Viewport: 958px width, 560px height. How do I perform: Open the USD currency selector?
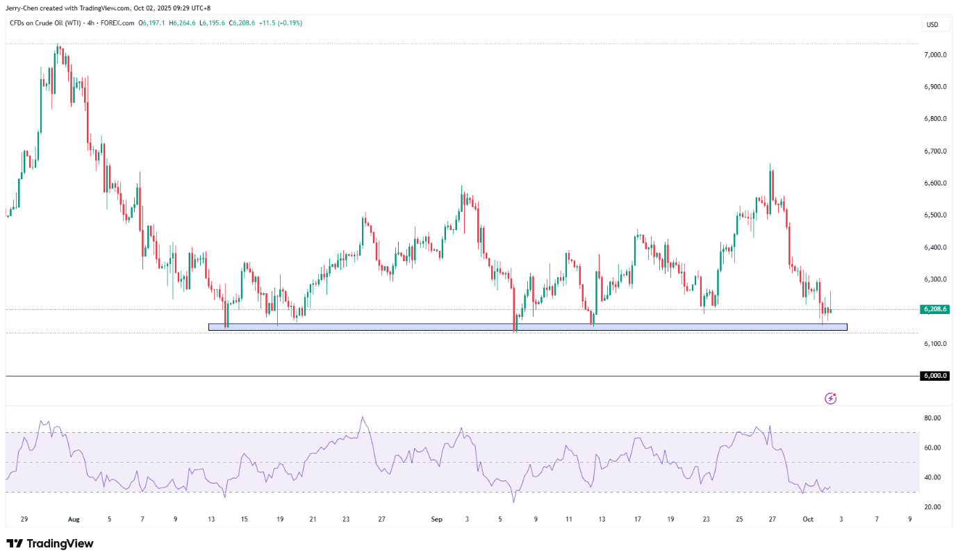pyautogui.click(x=932, y=25)
